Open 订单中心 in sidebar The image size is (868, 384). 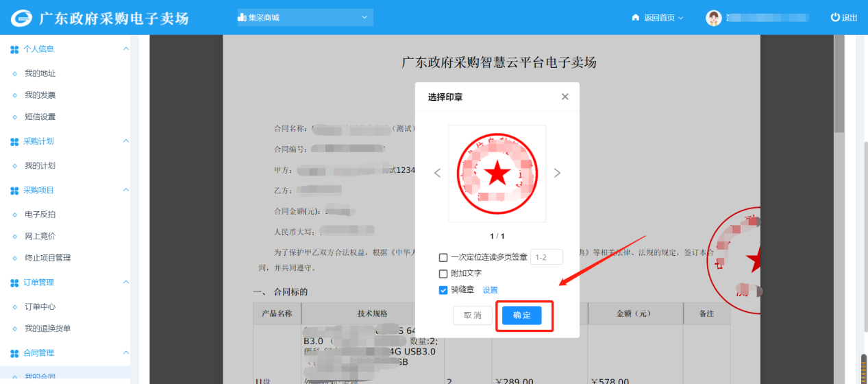click(x=40, y=307)
